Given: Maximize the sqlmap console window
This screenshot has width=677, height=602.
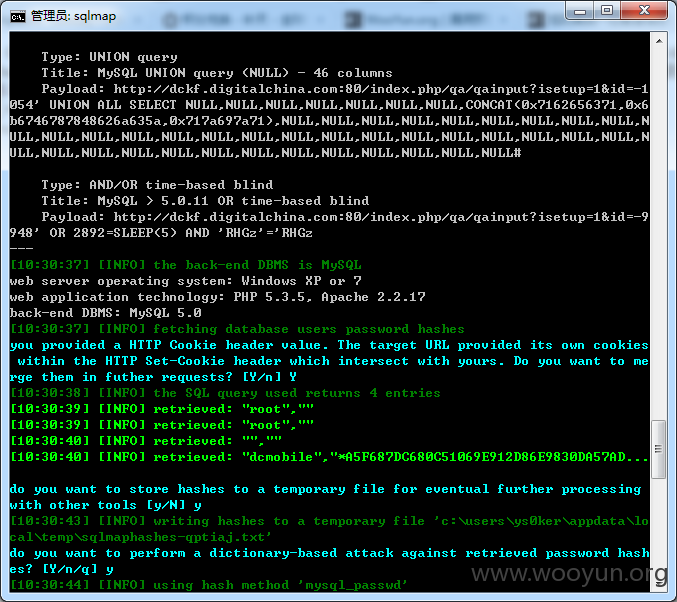Looking at the screenshot, I should [x=607, y=11].
